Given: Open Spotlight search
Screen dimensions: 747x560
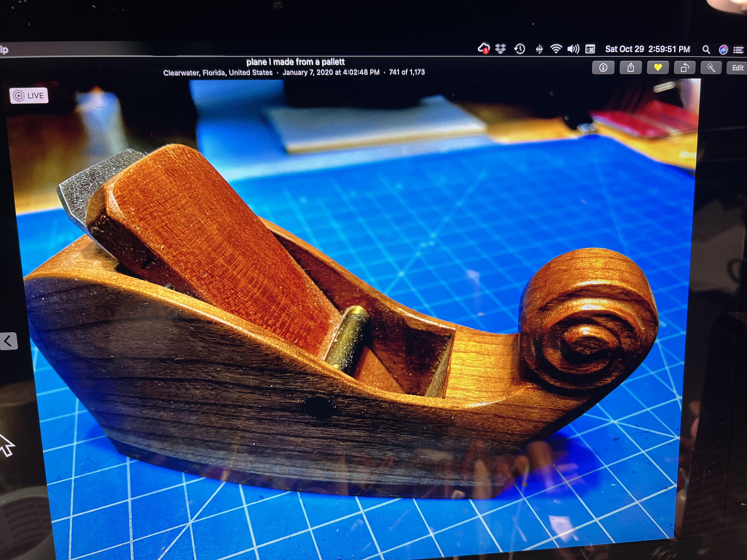Looking at the screenshot, I should pos(706,49).
